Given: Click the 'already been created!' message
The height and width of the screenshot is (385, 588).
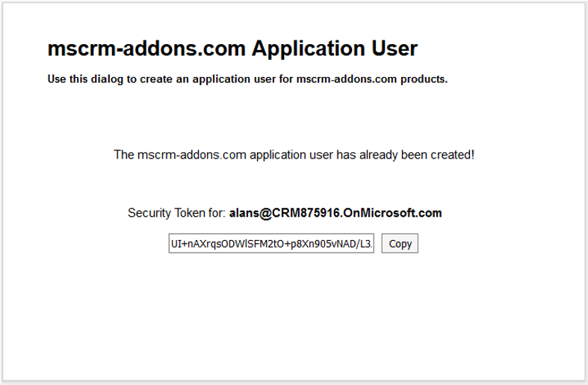Looking at the screenshot, I should click(417, 155).
